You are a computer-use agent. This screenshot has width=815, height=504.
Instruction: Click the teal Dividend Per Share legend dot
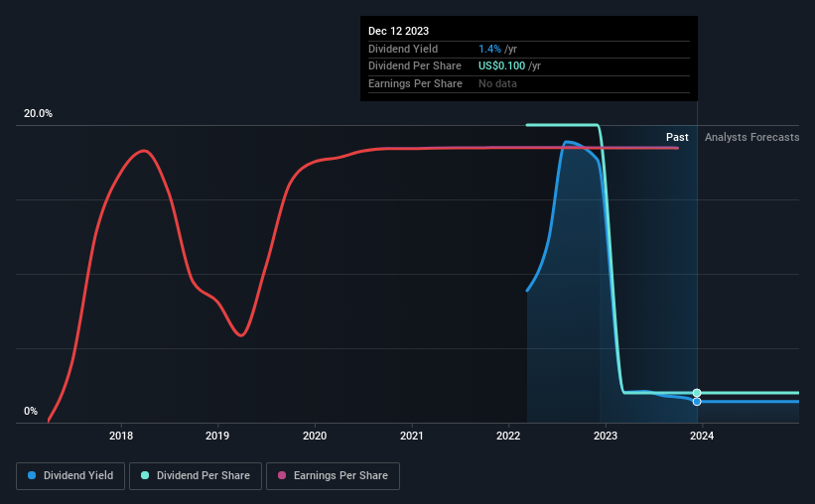(145, 475)
